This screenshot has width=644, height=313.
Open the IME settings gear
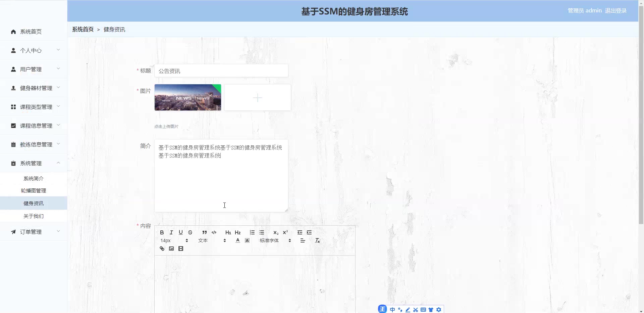tap(439, 310)
